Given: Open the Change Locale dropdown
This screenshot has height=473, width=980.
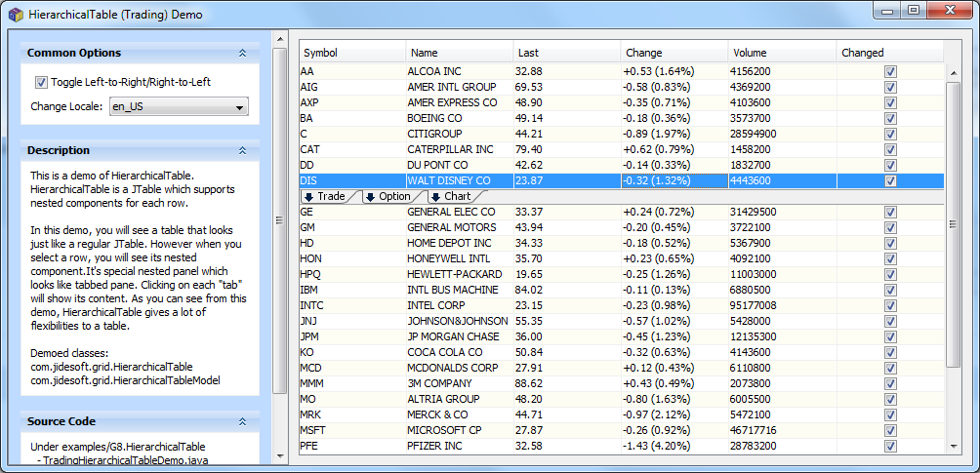Looking at the screenshot, I should (x=179, y=107).
